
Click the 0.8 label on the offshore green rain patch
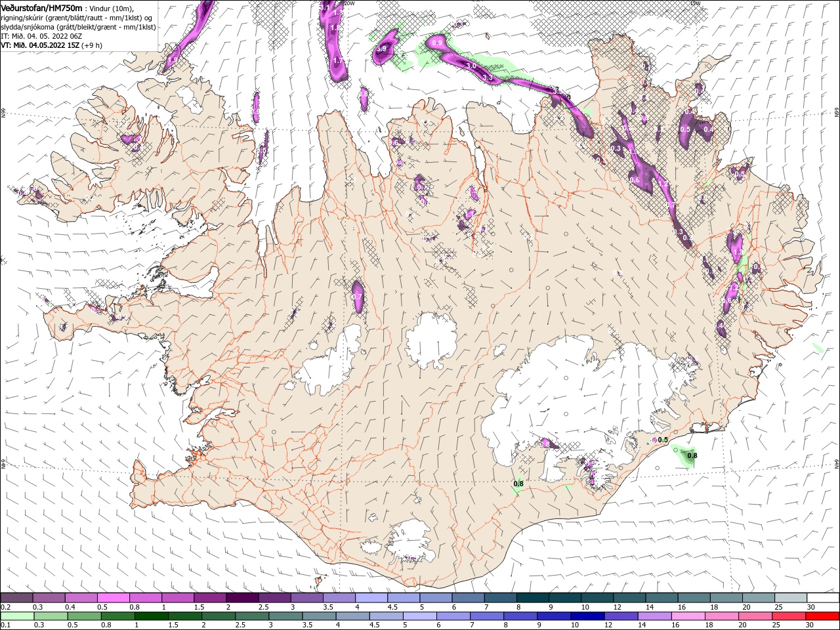[692, 455]
